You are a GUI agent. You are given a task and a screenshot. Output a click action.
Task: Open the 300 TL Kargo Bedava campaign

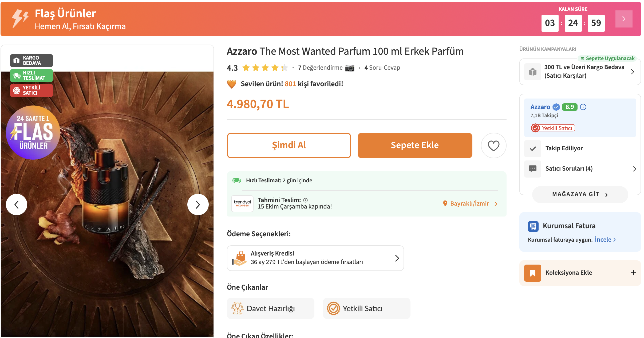coord(580,72)
